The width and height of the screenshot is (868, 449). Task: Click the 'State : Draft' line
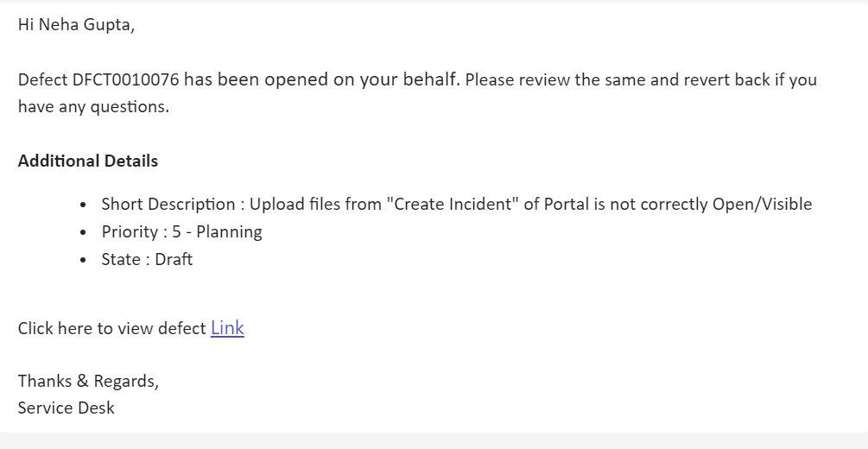point(147,260)
